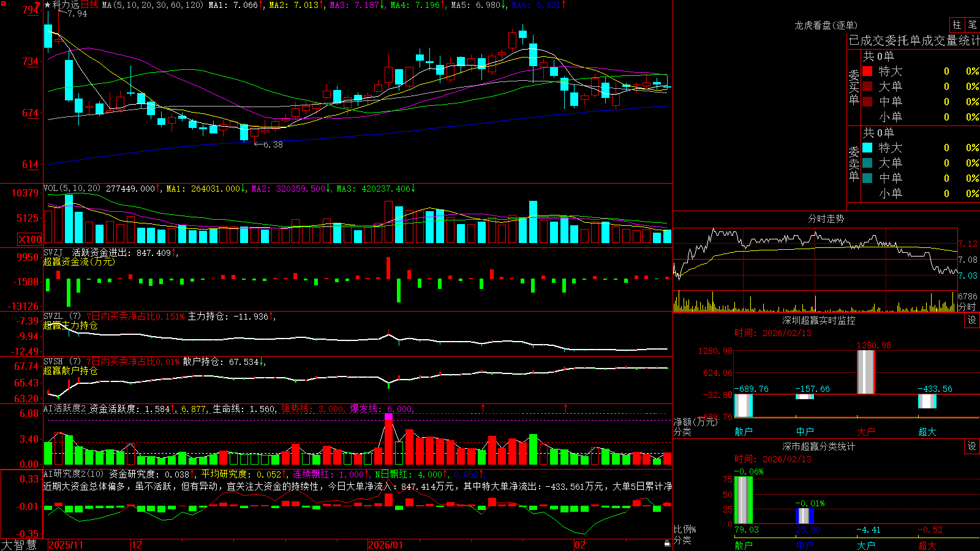980x551 pixels.
Task: Click the stock name 科力远
Action: coord(66,5)
